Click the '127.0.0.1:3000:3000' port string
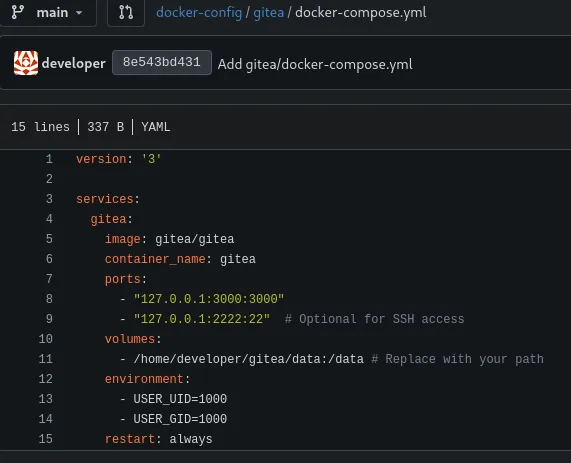571x463 pixels. [x=209, y=299]
